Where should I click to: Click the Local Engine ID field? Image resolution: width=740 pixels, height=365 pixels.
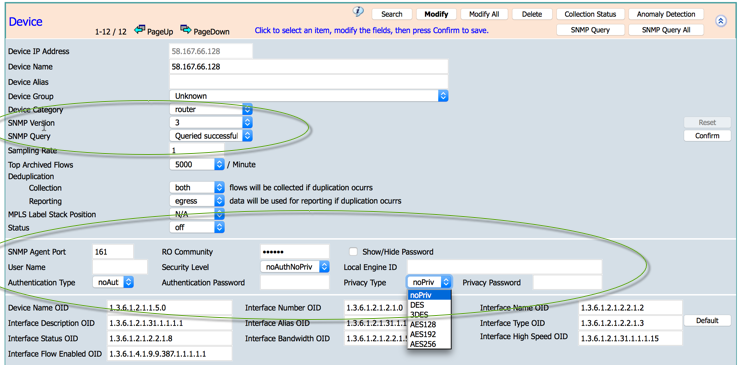tap(505, 267)
